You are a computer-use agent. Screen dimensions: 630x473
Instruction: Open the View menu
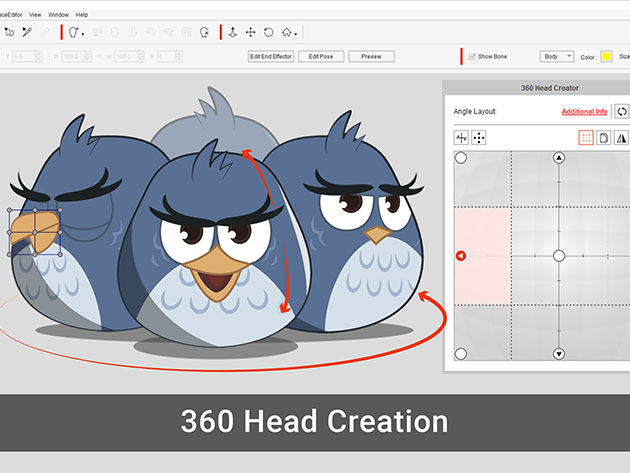coord(35,15)
